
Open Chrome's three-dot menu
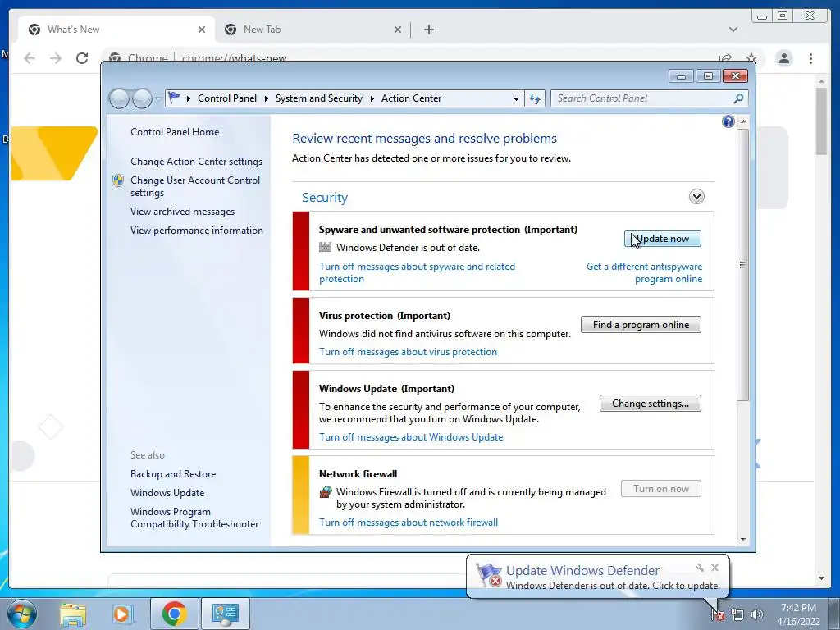click(x=810, y=58)
